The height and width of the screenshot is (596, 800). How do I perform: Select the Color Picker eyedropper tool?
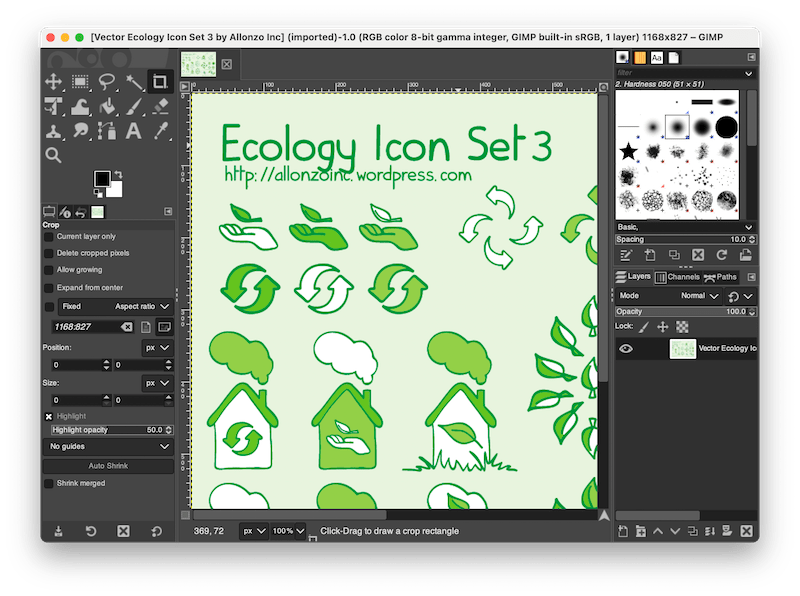click(x=159, y=131)
